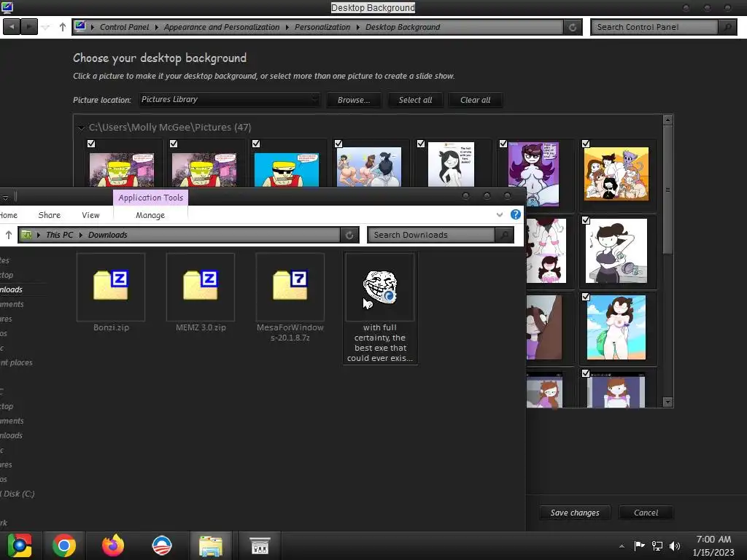Open the Share ribbon tab

tap(50, 215)
